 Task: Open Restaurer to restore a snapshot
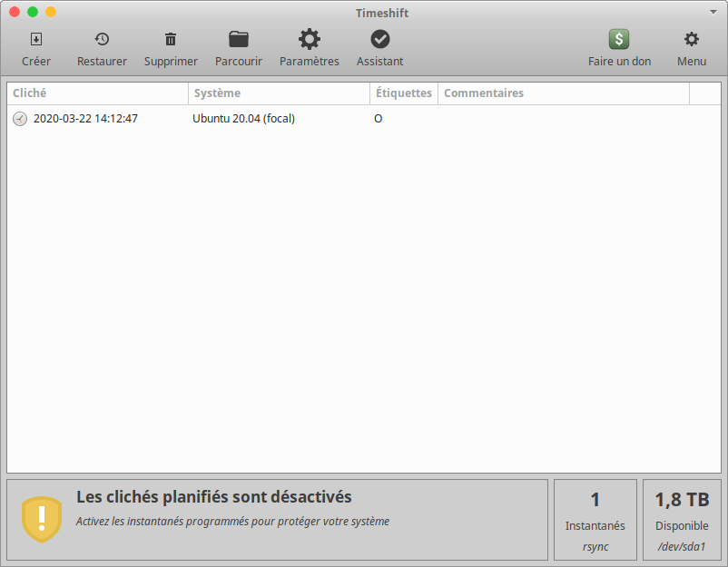pyautogui.click(x=102, y=40)
